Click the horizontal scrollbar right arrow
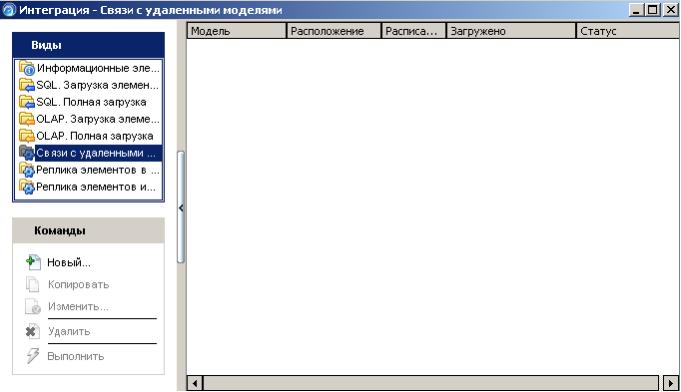The width and height of the screenshot is (681, 392). pyautogui.click(x=671, y=383)
